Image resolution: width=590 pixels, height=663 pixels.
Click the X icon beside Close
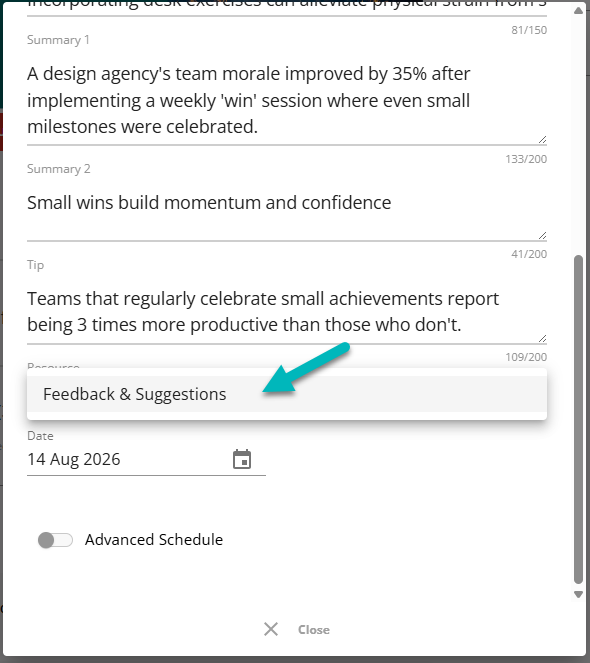(271, 629)
